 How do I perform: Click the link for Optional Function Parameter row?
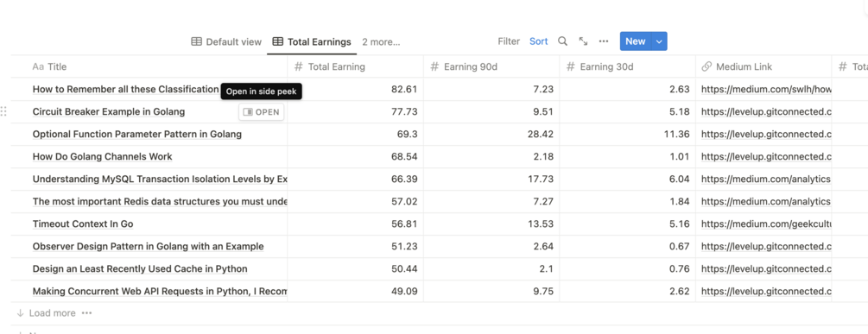[766, 134]
